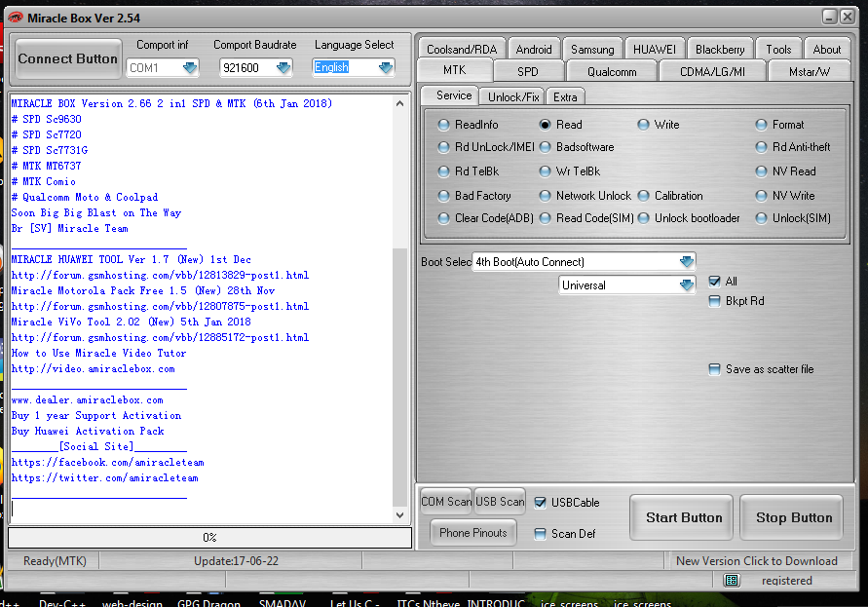Switch to the Qualcomm tab
The width and height of the screenshot is (868, 607).
612,71
